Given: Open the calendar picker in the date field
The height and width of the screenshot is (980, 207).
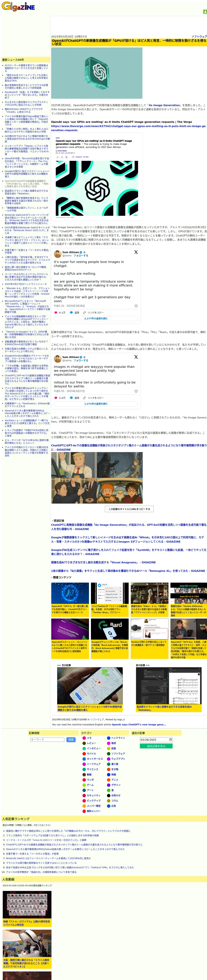Looking at the screenshot, I should tap(170, 740).
